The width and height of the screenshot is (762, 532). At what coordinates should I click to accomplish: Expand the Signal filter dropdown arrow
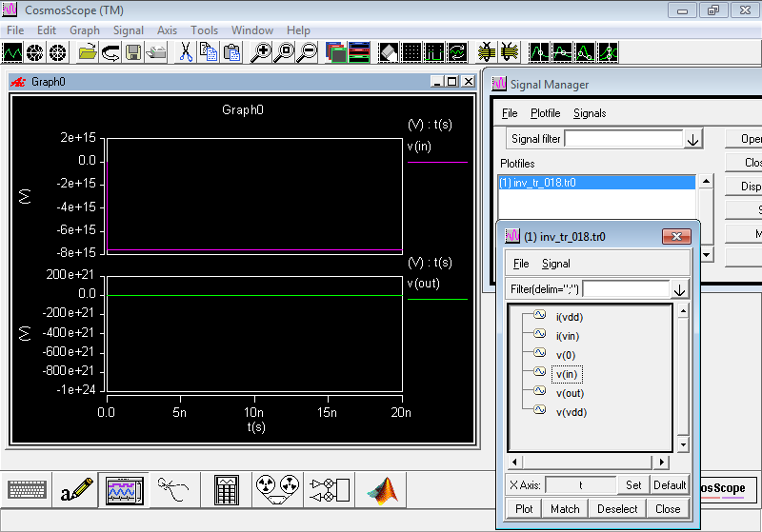[693, 140]
